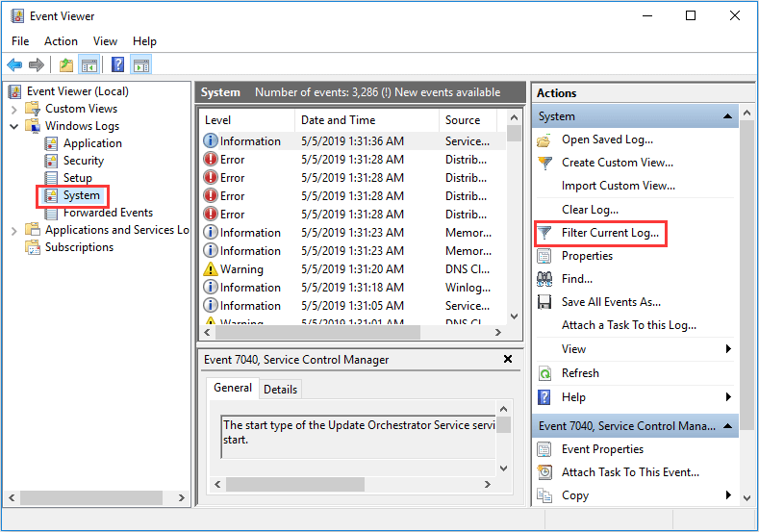Click the Find binoculars icon
This screenshot has height=532, width=759.
pyautogui.click(x=544, y=279)
